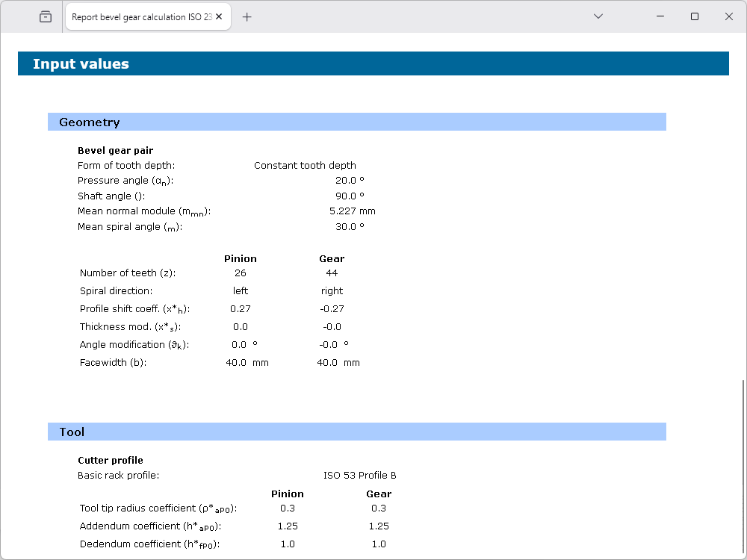The width and height of the screenshot is (747, 560).
Task: Click the gear number of teeth value 44
Action: tap(332, 273)
